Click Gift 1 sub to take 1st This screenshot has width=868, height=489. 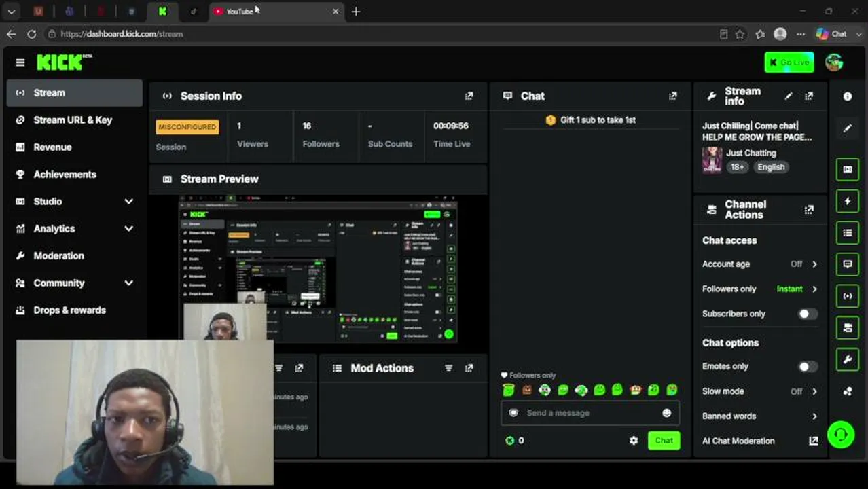591,120
